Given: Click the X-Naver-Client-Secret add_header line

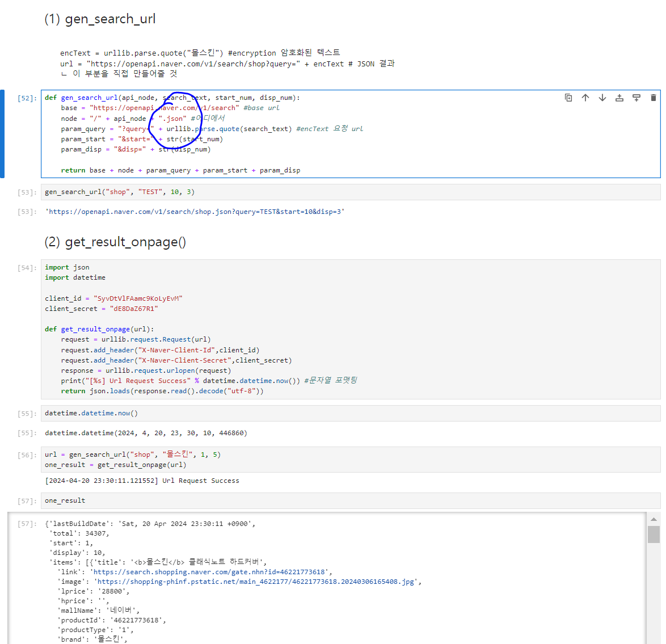Looking at the screenshot, I should click(176, 360).
